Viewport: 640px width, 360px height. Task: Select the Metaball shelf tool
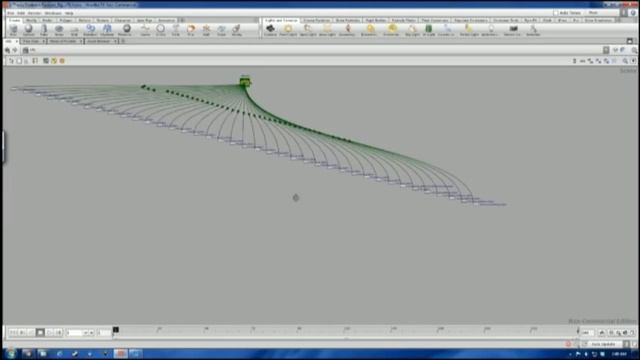point(90,30)
